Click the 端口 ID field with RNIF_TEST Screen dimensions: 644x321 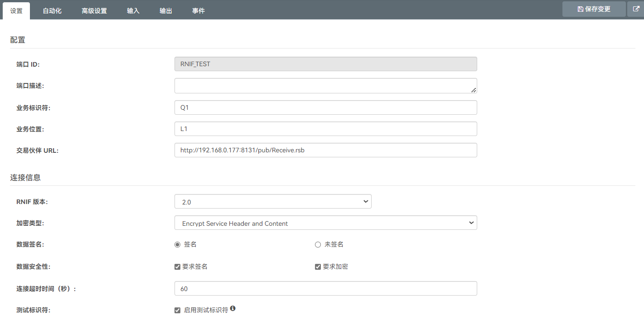click(x=325, y=64)
